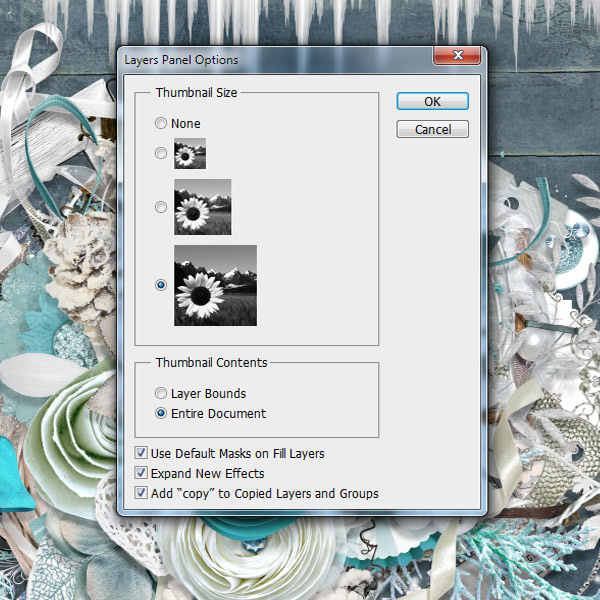Screen dimensions: 600x600
Task: Click the "Entire Document" label text
Action: [x=218, y=413]
